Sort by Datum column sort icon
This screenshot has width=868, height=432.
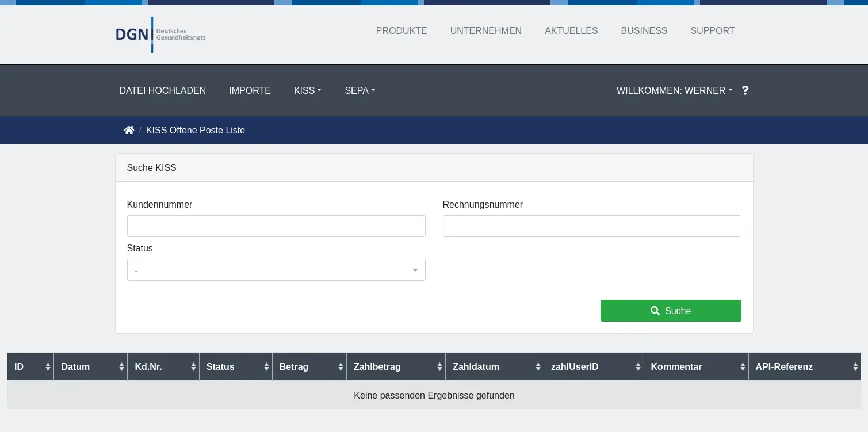coord(121,367)
